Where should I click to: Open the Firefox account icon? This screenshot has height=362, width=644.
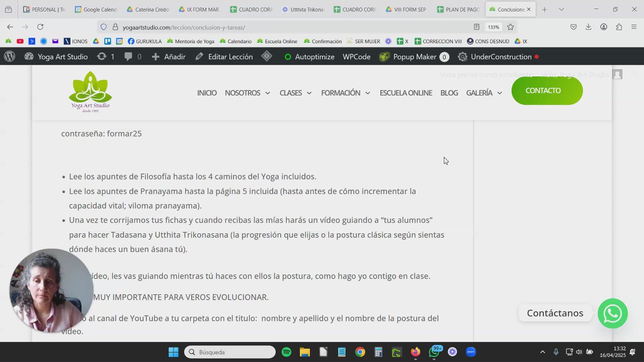[603, 27]
